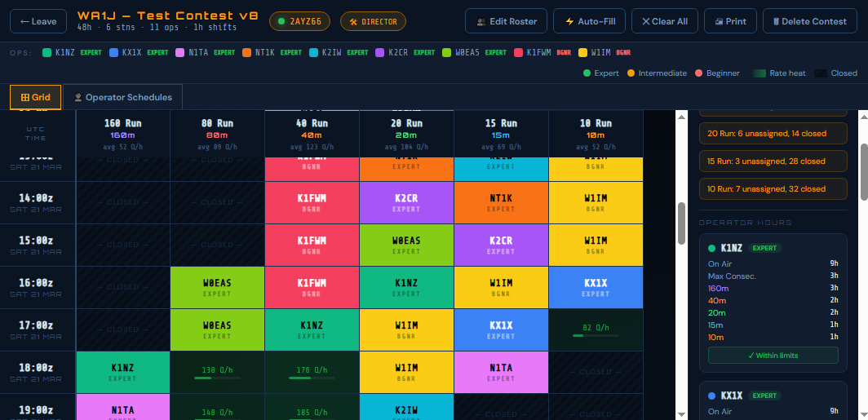Click the Expert legend dot
The height and width of the screenshot is (420, 868).
pyautogui.click(x=587, y=73)
